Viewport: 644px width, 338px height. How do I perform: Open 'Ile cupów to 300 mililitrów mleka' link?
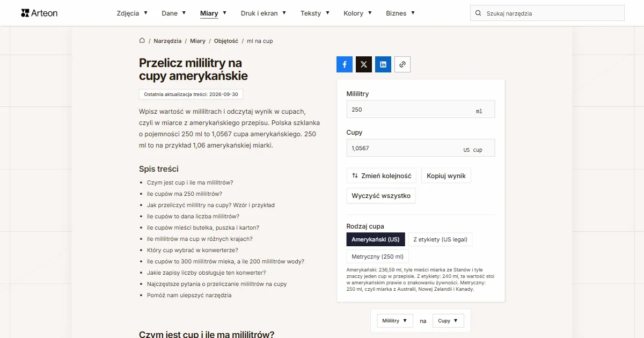[x=225, y=261]
